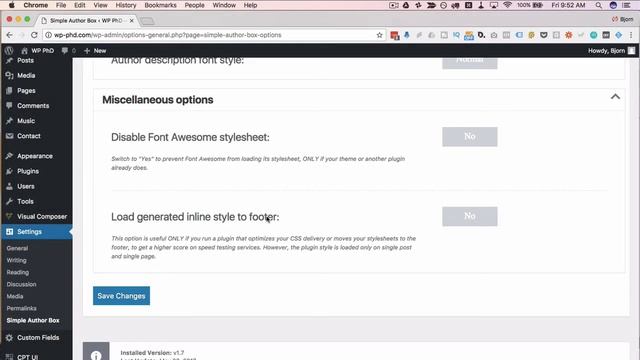The image size is (640, 360).
Task: Open the People menu in menu bar
Action: [194, 5]
